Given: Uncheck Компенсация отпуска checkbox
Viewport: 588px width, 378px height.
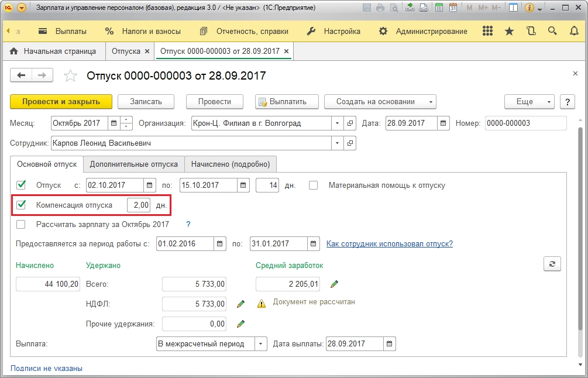Looking at the screenshot, I should tap(21, 205).
